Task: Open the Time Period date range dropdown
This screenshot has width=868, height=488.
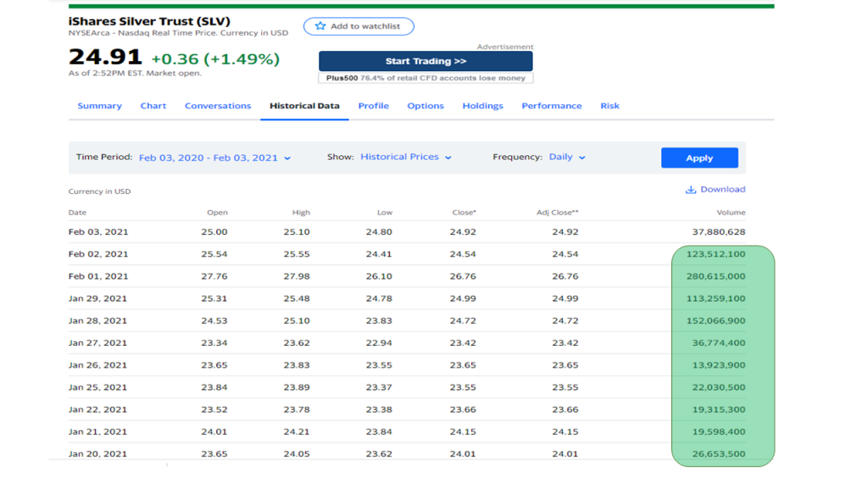Action: [214, 158]
